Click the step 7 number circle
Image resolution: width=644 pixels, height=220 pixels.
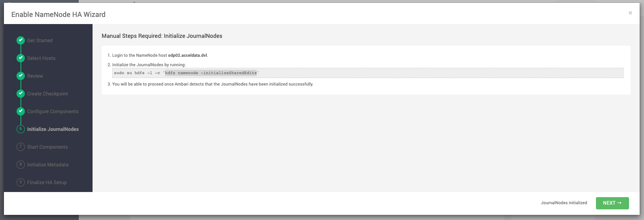click(20, 147)
